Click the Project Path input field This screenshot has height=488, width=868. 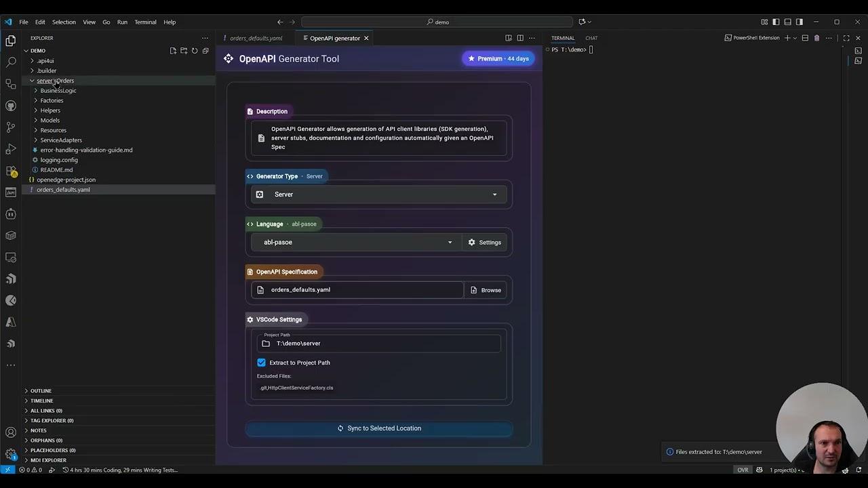pos(378,344)
